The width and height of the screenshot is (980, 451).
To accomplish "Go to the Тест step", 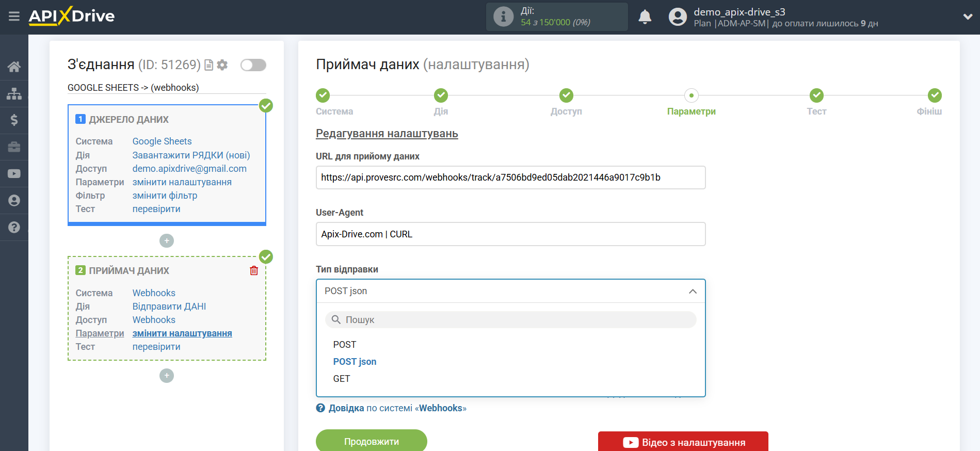I will [816, 95].
